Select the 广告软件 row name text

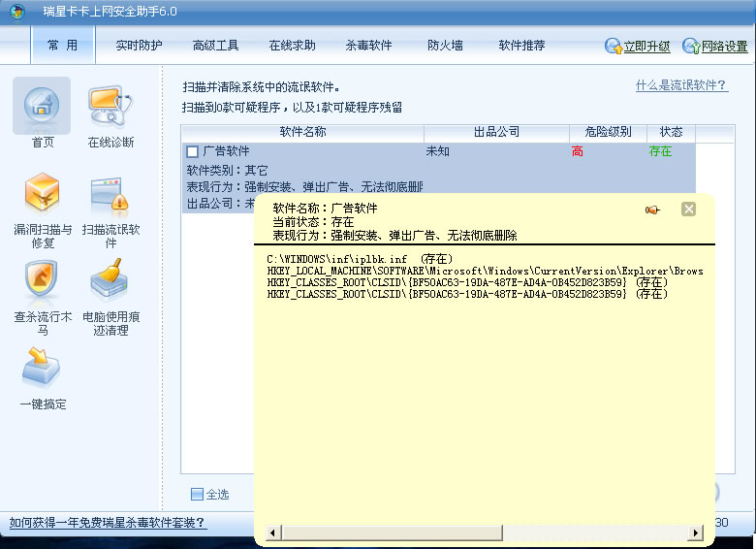pyautogui.click(x=226, y=151)
